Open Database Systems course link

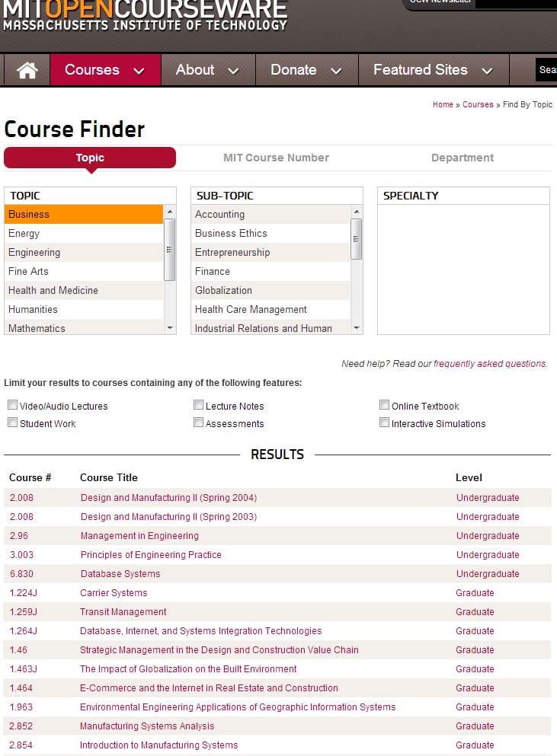(120, 574)
